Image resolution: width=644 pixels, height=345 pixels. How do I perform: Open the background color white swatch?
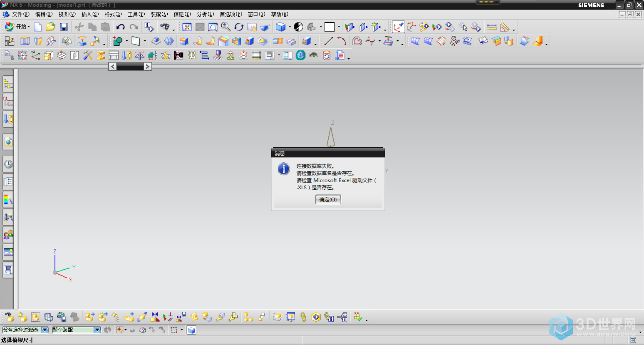[x=329, y=27]
